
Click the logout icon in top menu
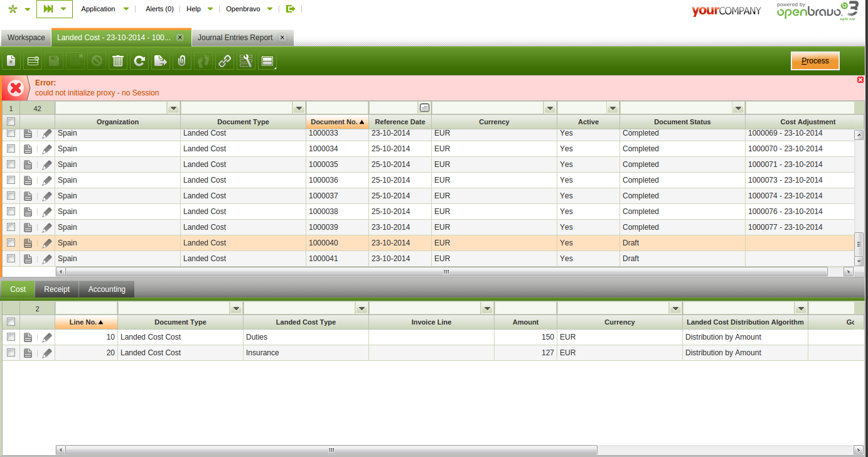pos(290,9)
